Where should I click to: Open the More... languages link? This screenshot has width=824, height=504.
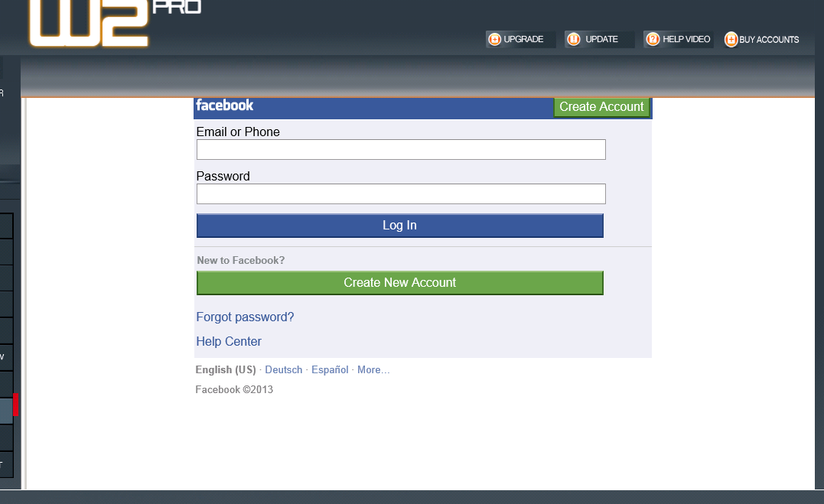pyautogui.click(x=373, y=370)
